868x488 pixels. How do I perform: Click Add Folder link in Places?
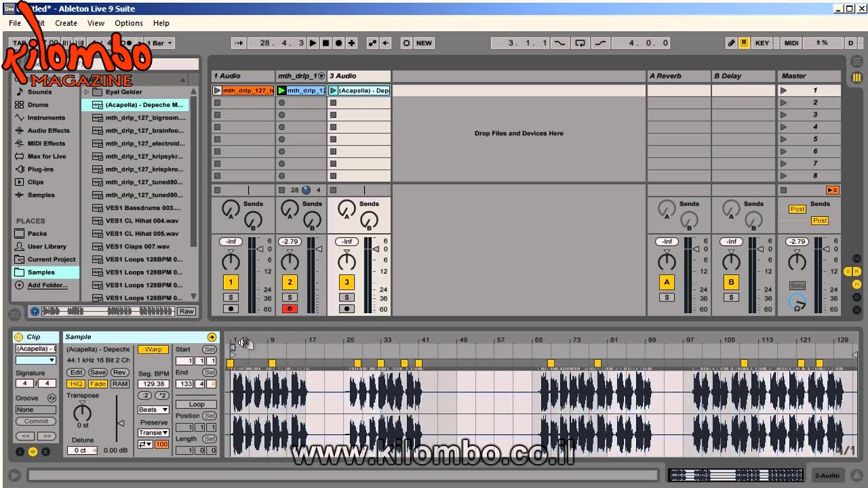pyautogui.click(x=47, y=285)
